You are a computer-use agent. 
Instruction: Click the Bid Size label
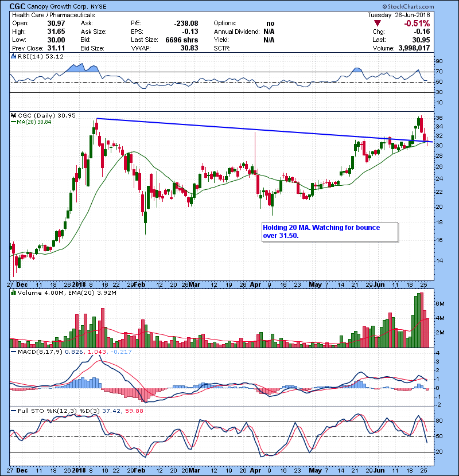[92, 48]
